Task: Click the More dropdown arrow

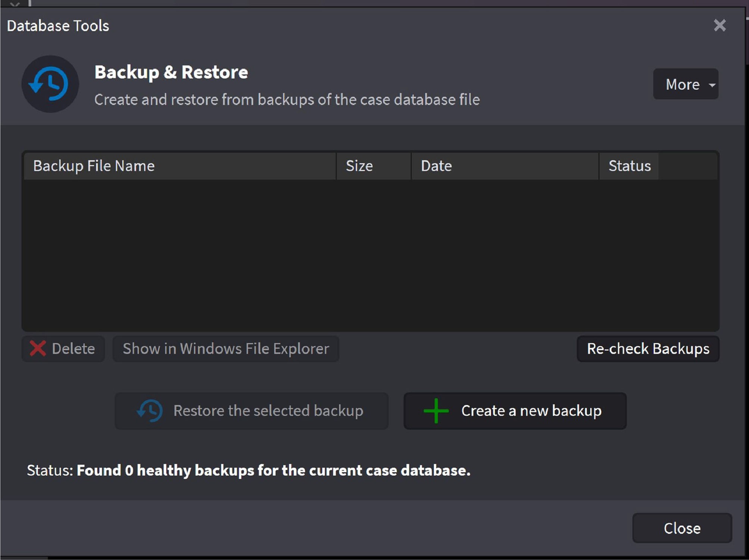Action: pos(712,85)
